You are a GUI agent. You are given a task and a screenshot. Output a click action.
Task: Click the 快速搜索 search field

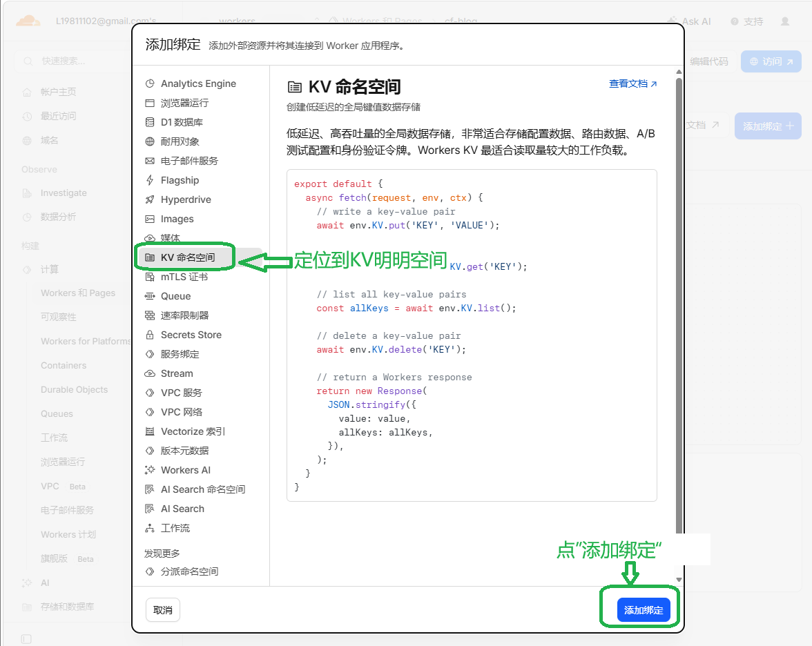72,61
